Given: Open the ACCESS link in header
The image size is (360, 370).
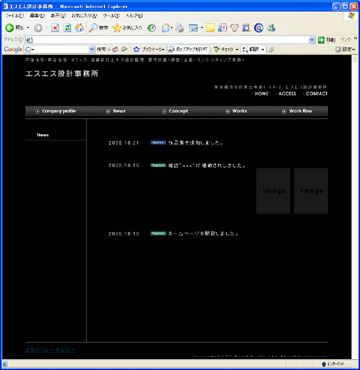Looking at the screenshot, I should [287, 94].
